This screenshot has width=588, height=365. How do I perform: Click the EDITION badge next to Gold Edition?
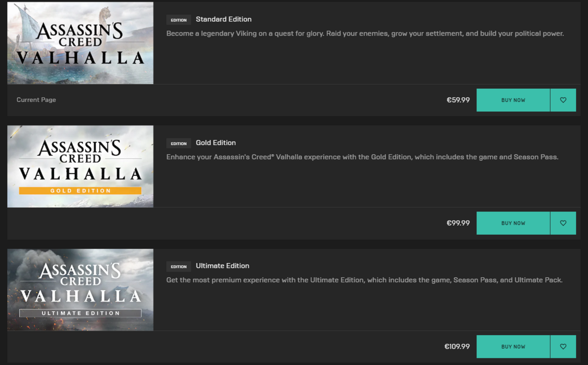pos(178,143)
